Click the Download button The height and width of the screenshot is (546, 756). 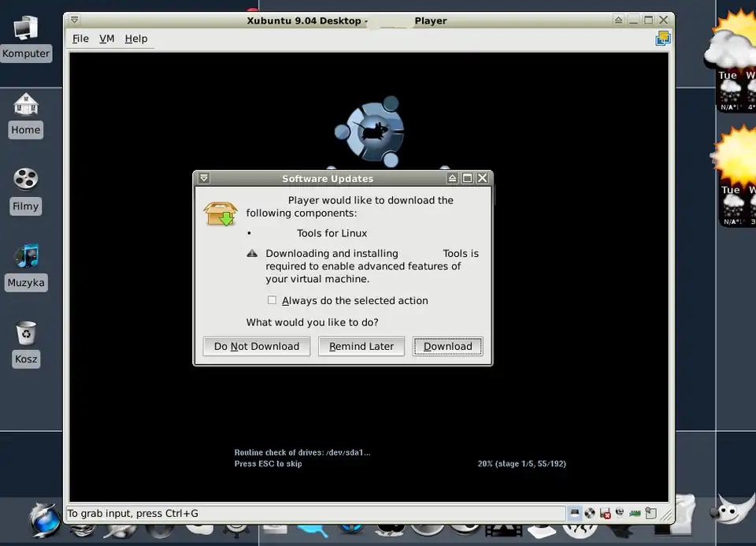(x=447, y=346)
